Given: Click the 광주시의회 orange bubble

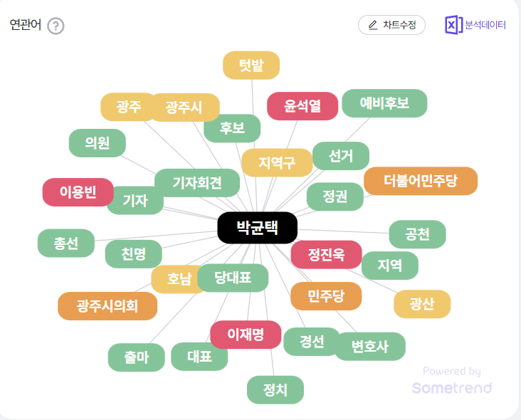Looking at the screenshot, I should click(107, 306).
